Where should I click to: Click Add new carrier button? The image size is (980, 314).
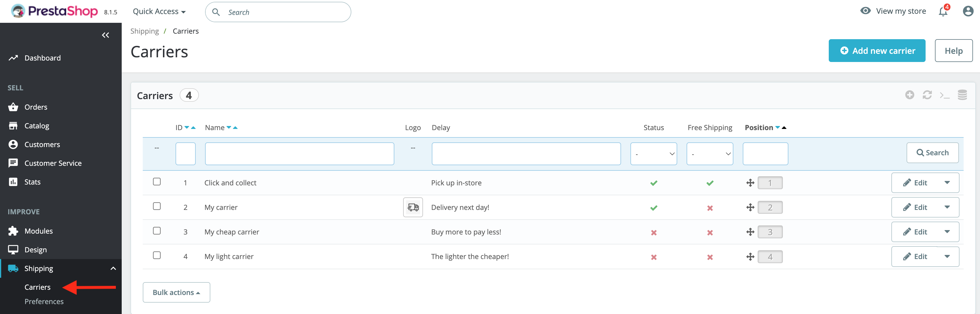tap(876, 51)
